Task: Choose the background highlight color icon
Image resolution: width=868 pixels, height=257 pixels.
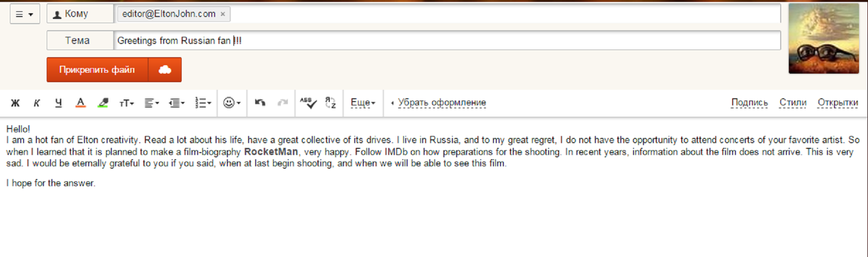Action: tap(103, 103)
